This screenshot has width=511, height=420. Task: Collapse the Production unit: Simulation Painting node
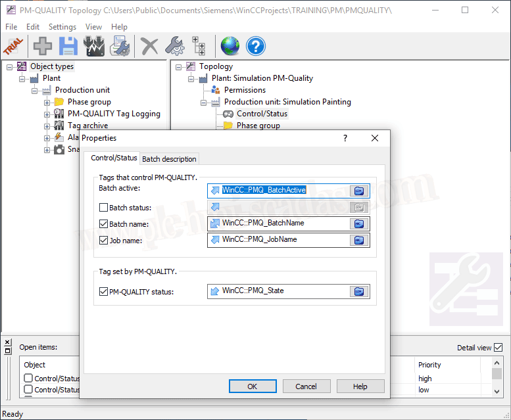[205, 102]
